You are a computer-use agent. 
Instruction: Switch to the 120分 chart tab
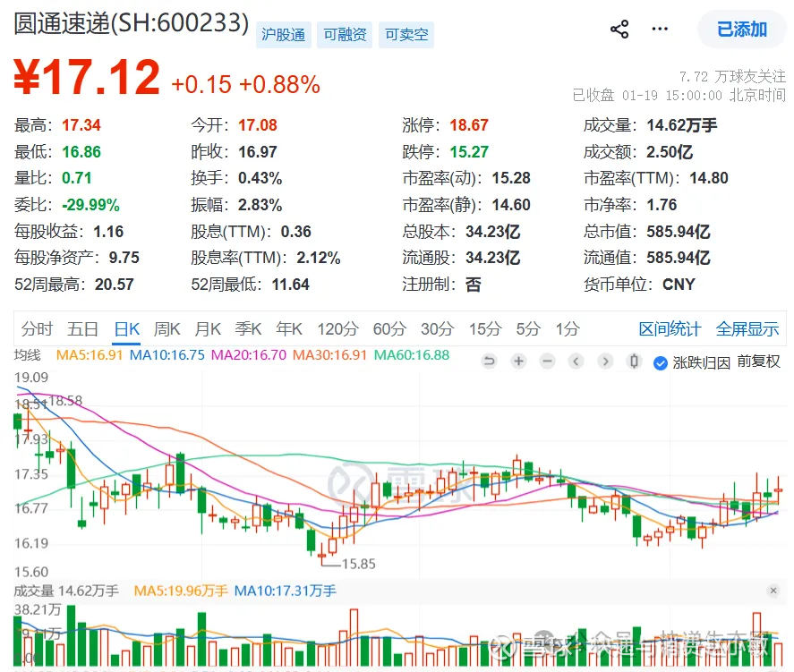[337, 329]
